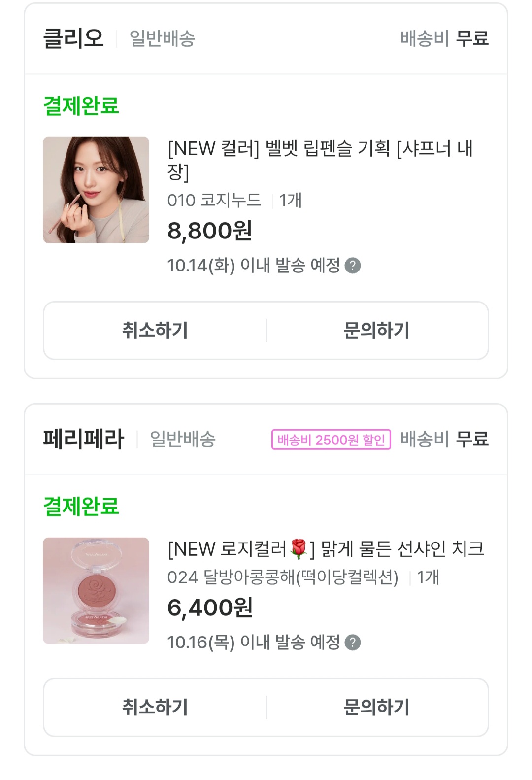
Task: Go to the 페리페라 brand name header
Action: tap(83, 439)
